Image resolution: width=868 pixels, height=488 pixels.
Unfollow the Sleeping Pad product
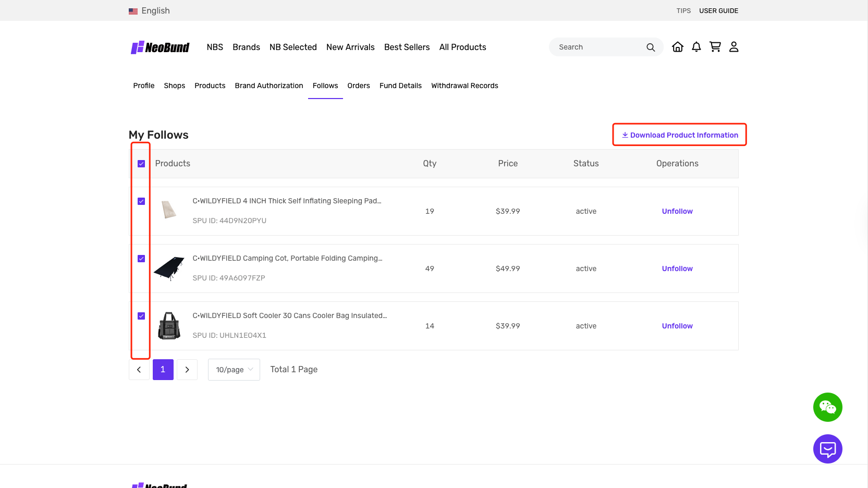point(677,211)
